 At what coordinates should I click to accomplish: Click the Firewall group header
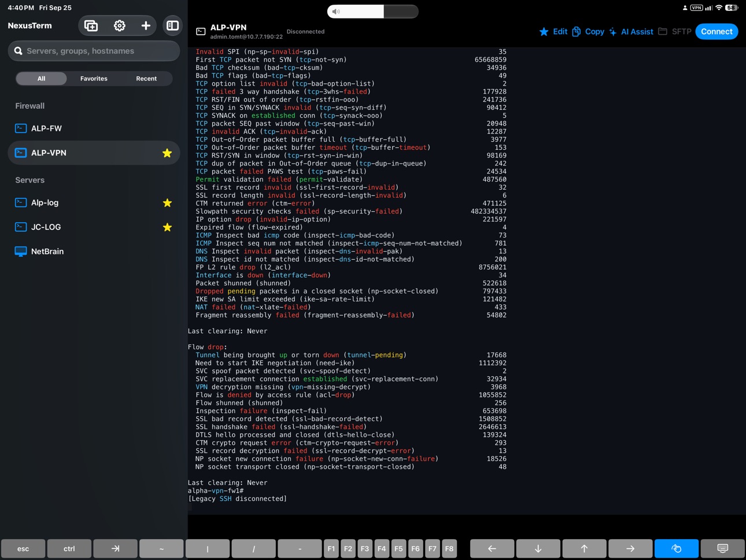click(29, 106)
